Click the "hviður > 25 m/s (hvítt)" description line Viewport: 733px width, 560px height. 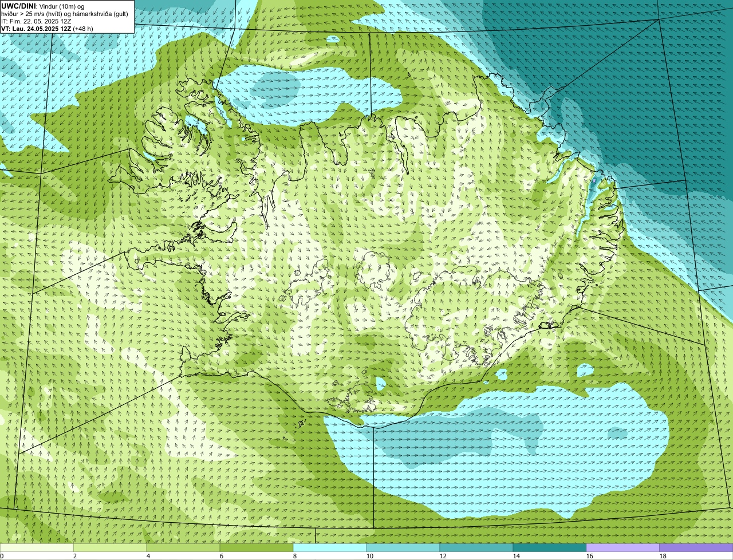(65, 13)
